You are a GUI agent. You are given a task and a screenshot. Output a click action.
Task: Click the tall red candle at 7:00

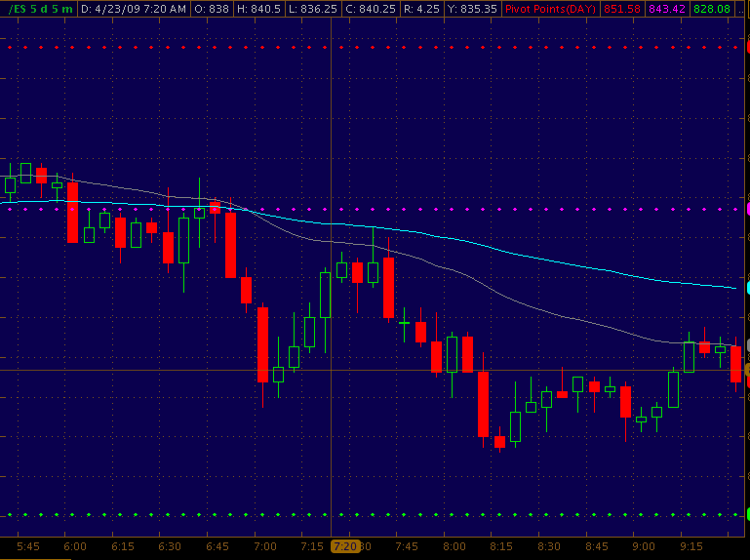(x=262, y=344)
